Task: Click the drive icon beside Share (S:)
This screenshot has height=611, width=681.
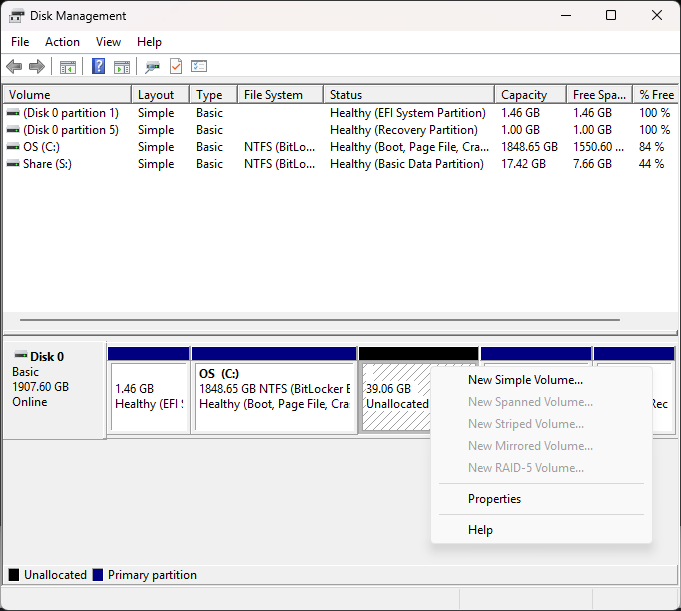Action: point(13,164)
